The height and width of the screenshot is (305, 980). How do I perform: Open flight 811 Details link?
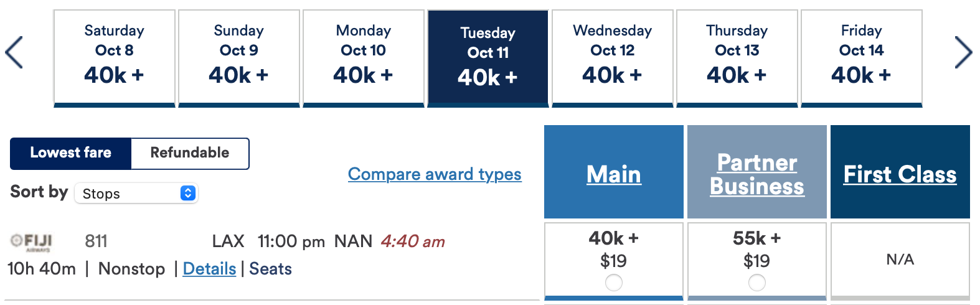tap(209, 269)
